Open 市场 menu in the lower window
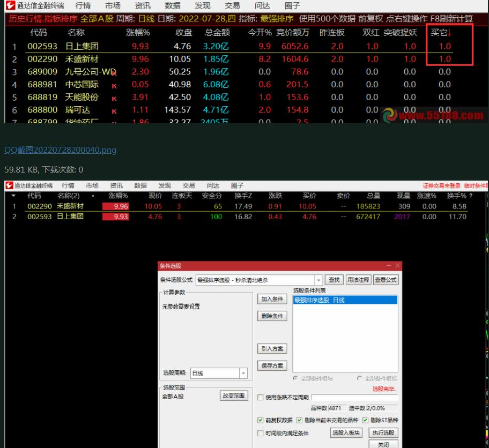Viewport: 489px width, 448px height. click(92, 185)
